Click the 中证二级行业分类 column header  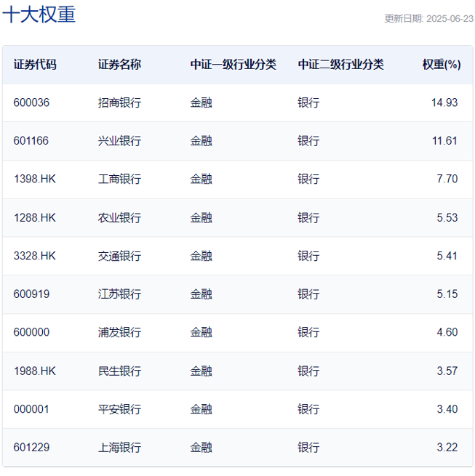pyautogui.click(x=341, y=65)
